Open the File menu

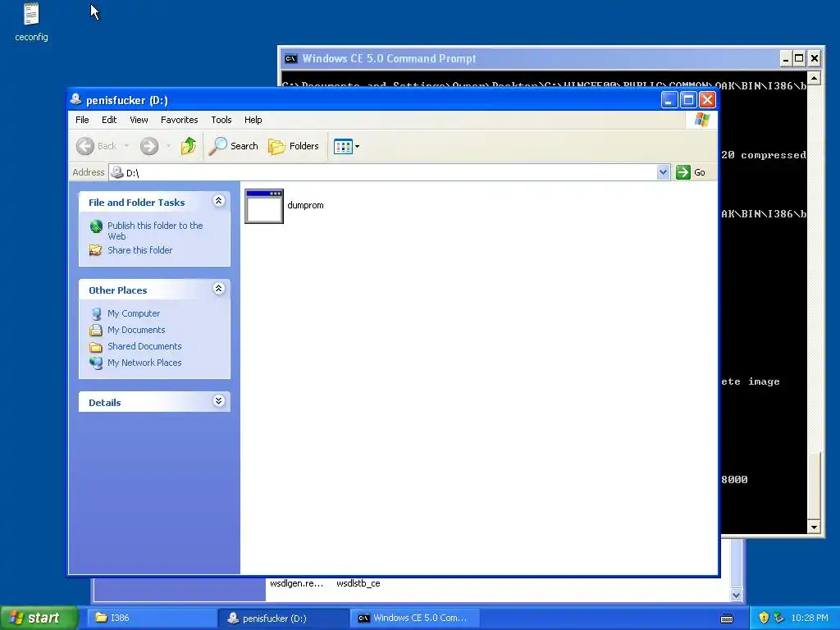[x=82, y=120]
